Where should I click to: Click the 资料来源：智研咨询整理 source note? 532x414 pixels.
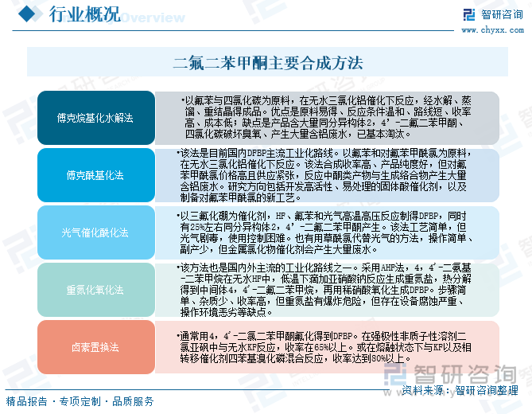[460, 391]
